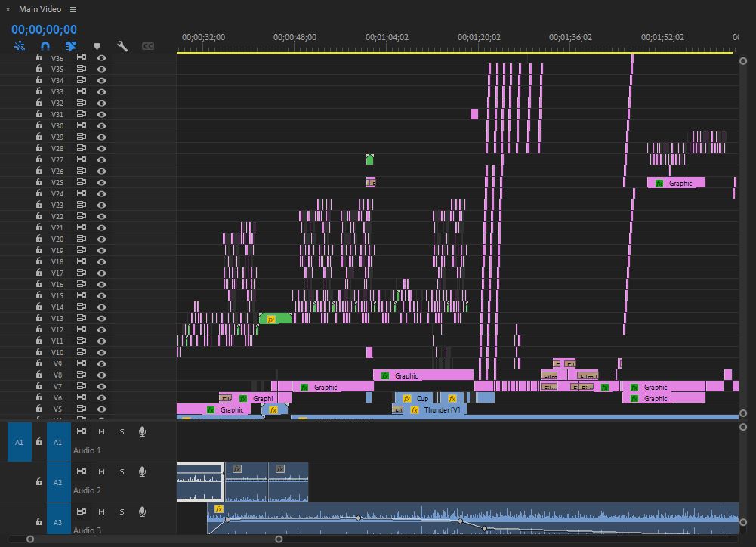Mute the Audio 2 track

(101, 471)
